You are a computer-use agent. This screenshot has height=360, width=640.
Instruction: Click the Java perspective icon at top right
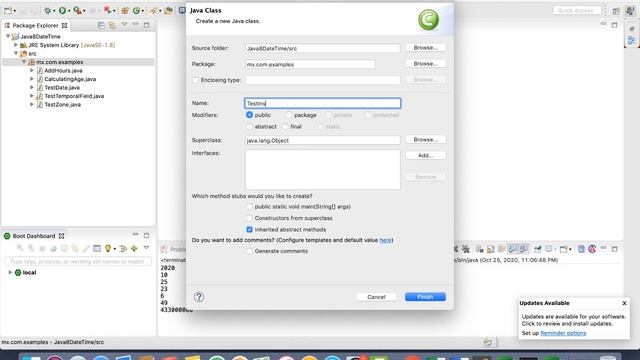[630, 11]
